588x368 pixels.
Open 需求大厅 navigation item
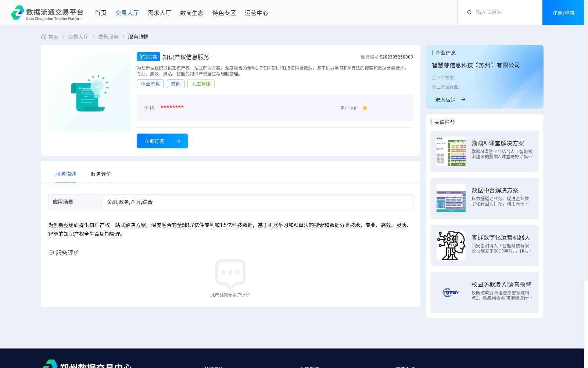159,13
